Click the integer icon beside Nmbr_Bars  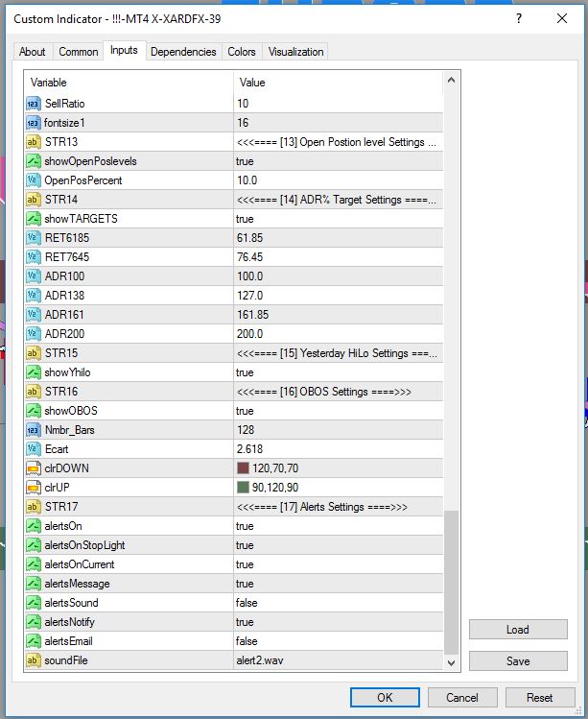click(x=34, y=430)
